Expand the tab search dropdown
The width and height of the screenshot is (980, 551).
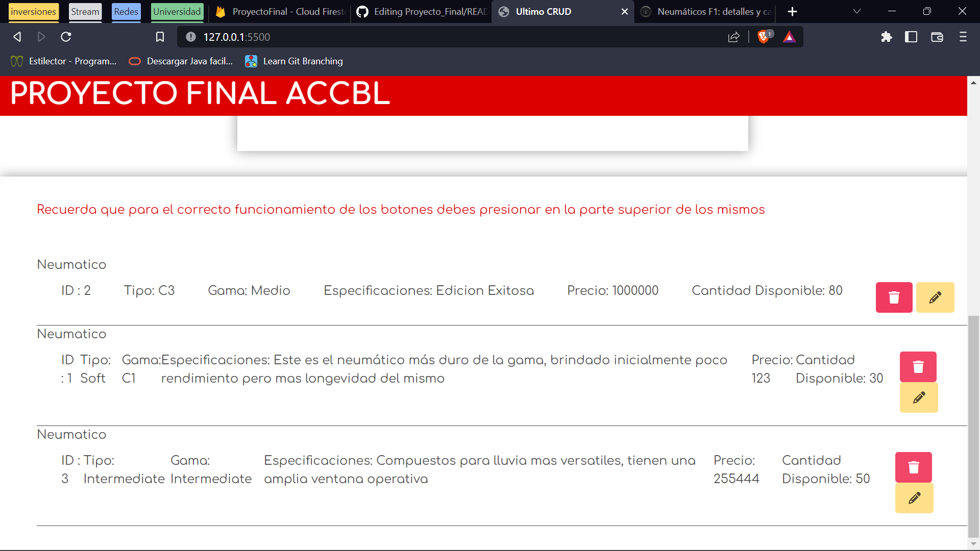pos(857,11)
